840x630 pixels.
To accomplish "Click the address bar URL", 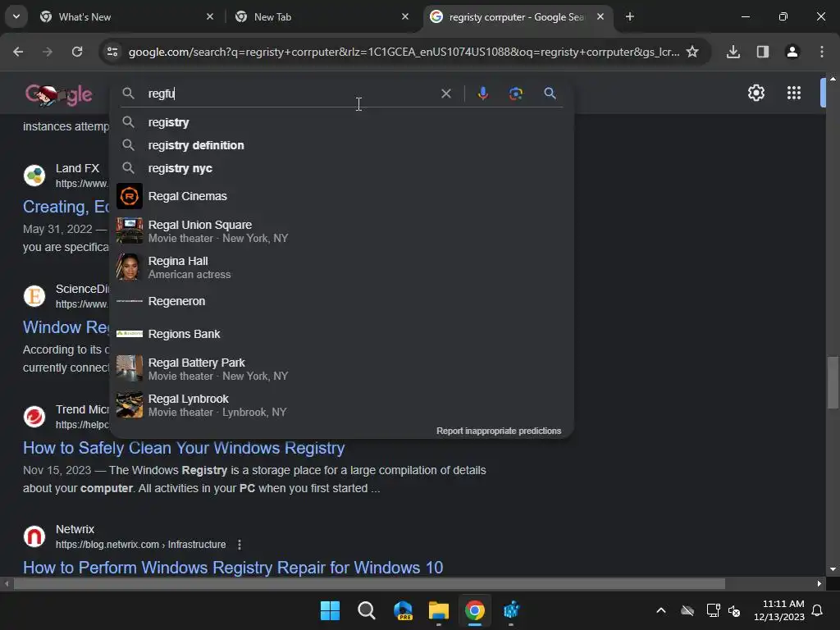I will (x=404, y=52).
